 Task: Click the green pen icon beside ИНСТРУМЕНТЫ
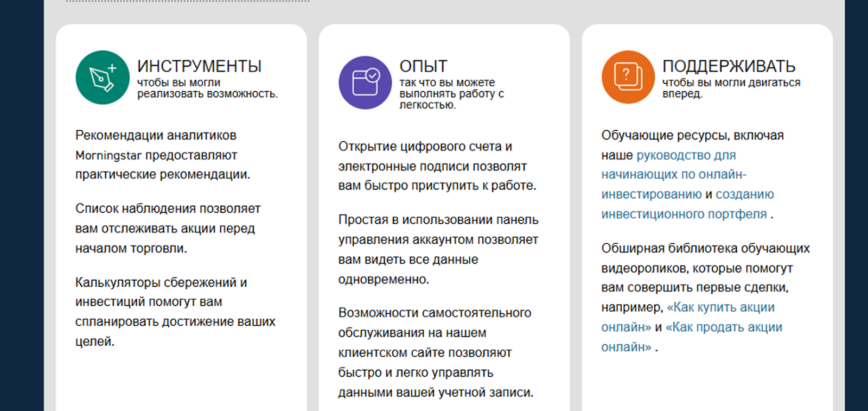pyautogui.click(x=103, y=78)
